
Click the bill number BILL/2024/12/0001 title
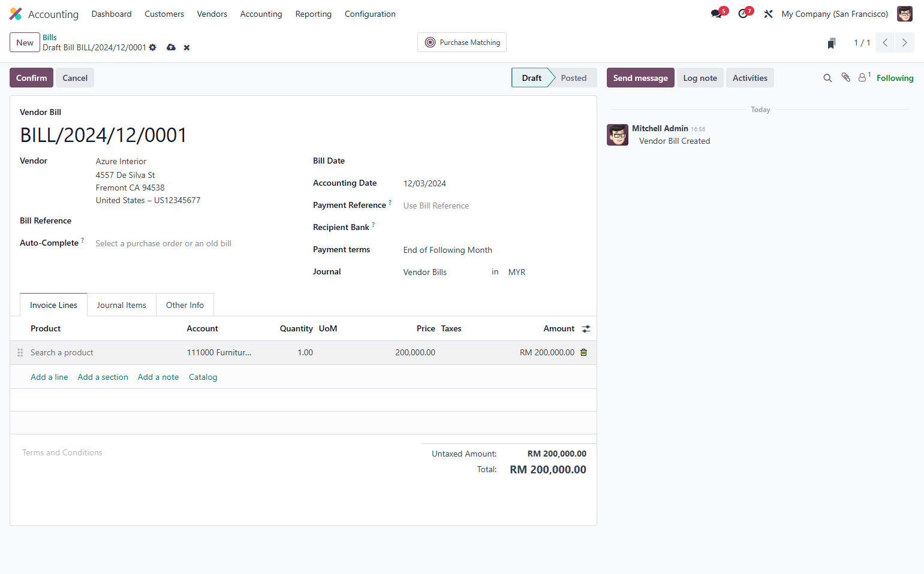tap(104, 135)
